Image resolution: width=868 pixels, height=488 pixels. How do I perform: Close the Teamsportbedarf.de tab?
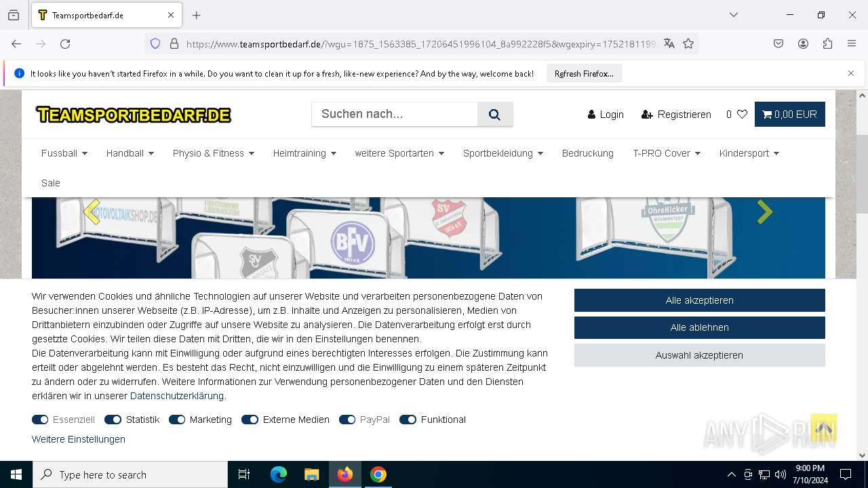click(171, 15)
